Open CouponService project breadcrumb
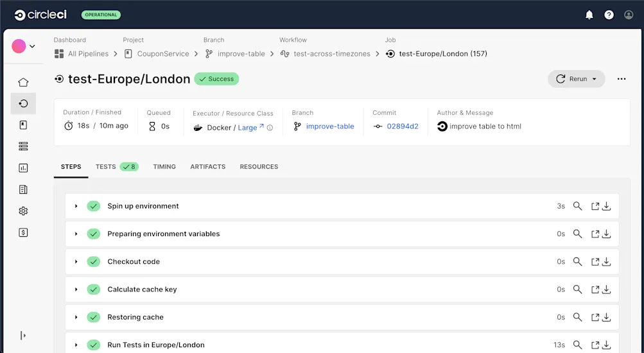Image resolution: width=644 pixels, height=353 pixels. click(x=157, y=54)
